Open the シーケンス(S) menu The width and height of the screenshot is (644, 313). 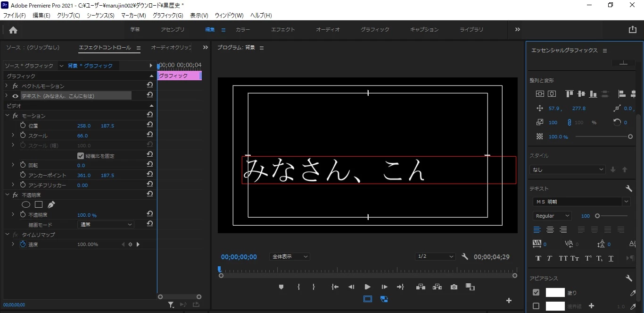(x=100, y=16)
